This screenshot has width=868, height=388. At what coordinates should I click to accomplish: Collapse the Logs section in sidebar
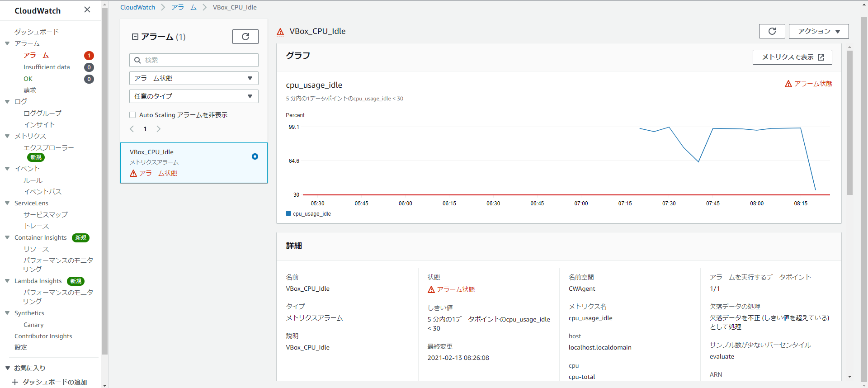(7, 102)
